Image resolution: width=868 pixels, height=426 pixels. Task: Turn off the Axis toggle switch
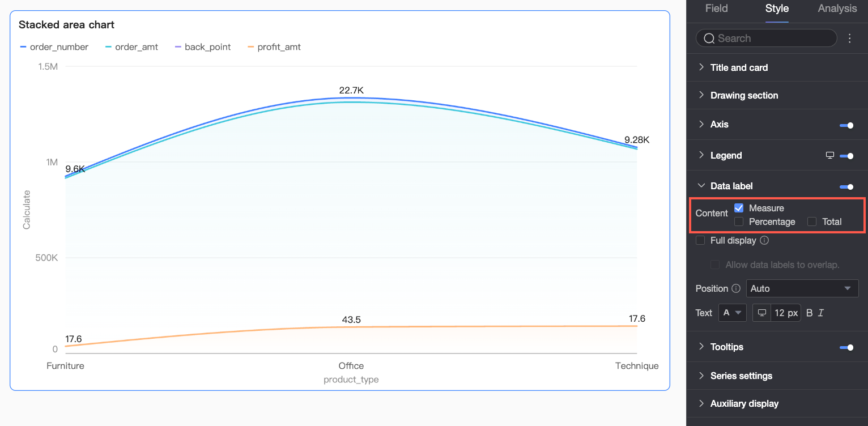pos(846,125)
